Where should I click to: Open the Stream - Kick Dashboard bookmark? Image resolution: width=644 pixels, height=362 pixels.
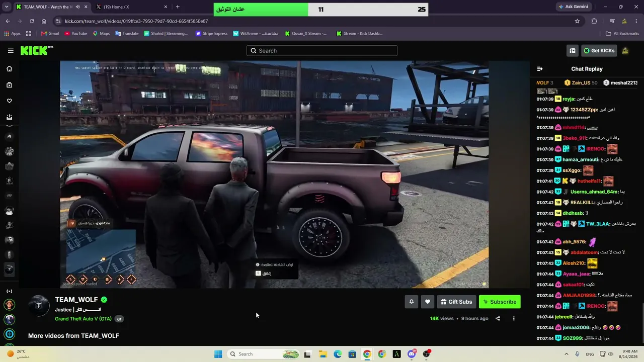click(x=359, y=34)
